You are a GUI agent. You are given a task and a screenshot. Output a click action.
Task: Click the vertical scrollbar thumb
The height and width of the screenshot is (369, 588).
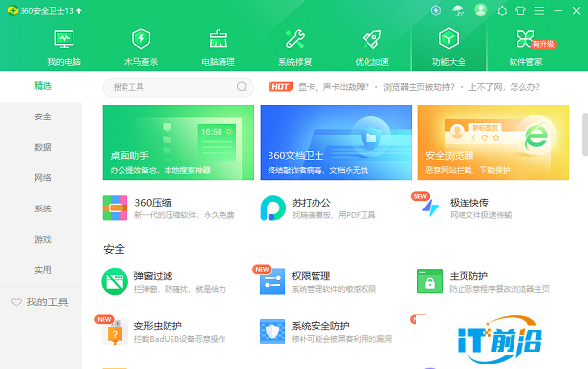[585, 134]
